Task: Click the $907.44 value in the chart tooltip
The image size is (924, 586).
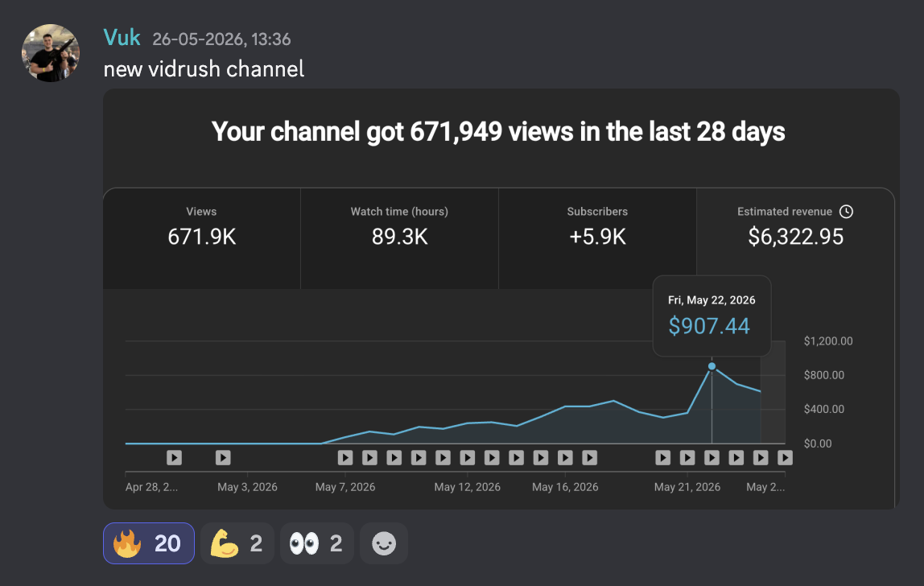Action: pyautogui.click(x=709, y=326)
